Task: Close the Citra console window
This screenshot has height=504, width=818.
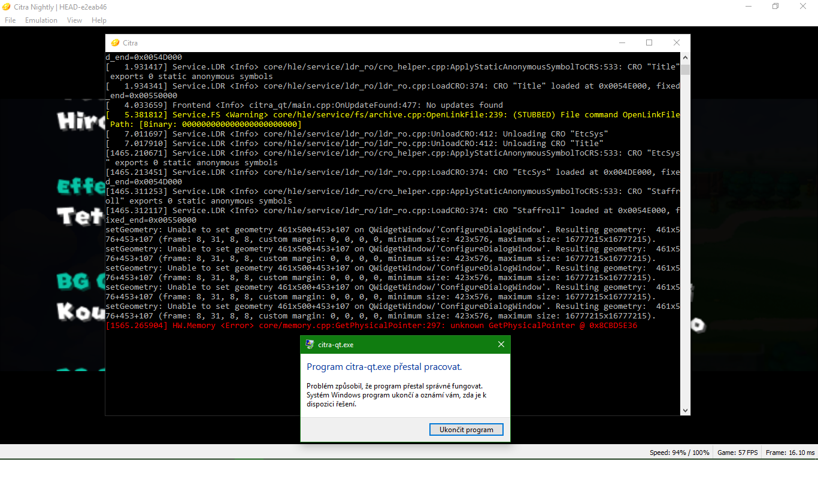Action: [x=677, y=42]
